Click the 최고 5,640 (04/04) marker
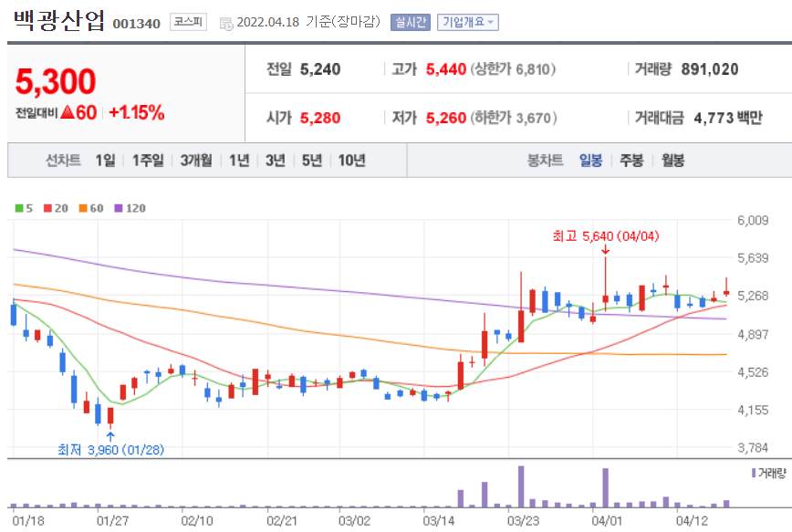Screen dimensions: 792x532 [x=606, y=236]
